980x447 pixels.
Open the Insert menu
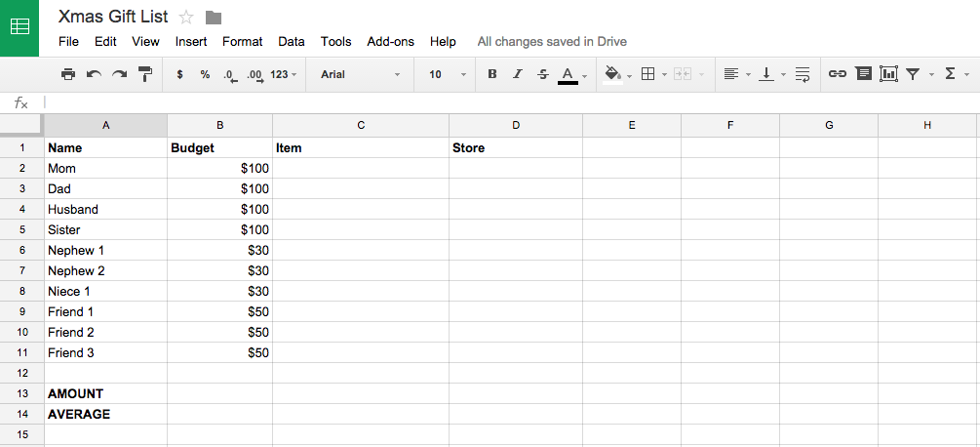tap(191, 42)
